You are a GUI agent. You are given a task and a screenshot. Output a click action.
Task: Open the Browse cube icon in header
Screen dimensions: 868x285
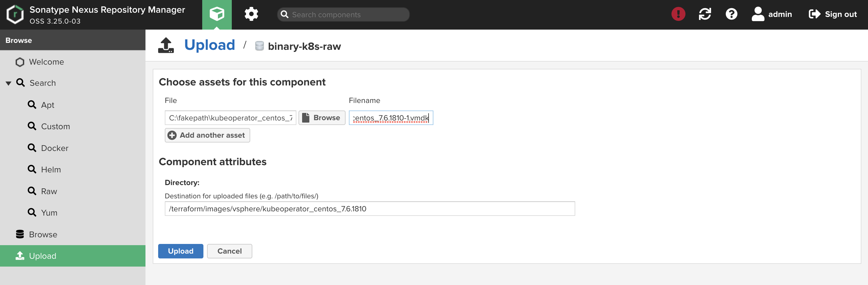tap(217, 14)
